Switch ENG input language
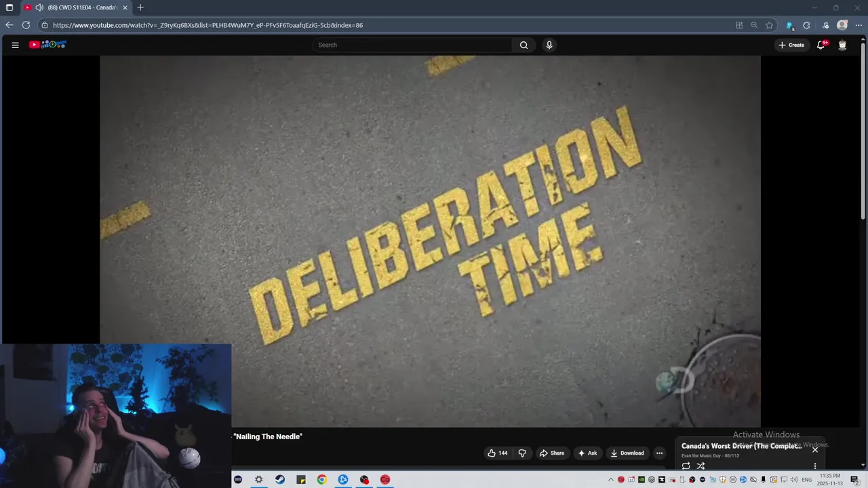The height and width of the screenshot is (488, 868). coord(807,479)
